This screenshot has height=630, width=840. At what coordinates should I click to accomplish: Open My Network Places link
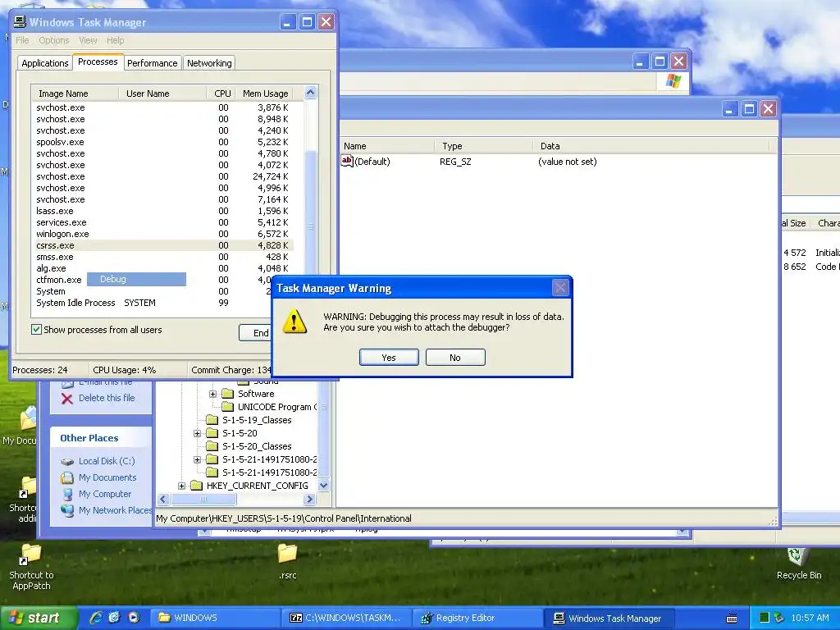[115, 510]
